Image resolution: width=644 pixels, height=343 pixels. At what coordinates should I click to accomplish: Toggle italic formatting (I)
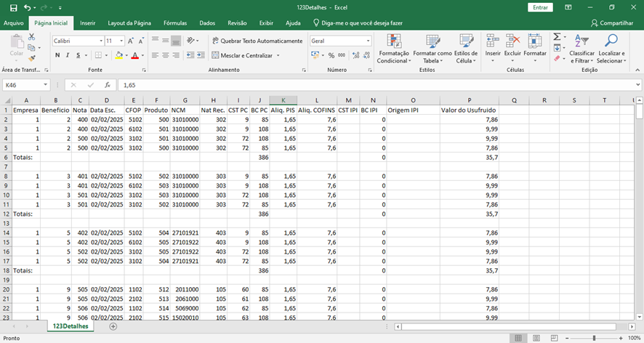pos(68,55)
